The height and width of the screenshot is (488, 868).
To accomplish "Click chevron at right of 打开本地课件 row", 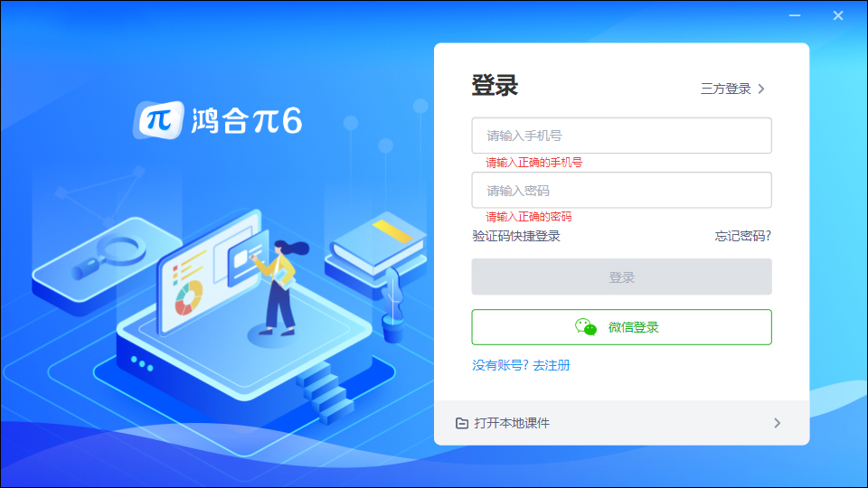I will click(778, 423).
